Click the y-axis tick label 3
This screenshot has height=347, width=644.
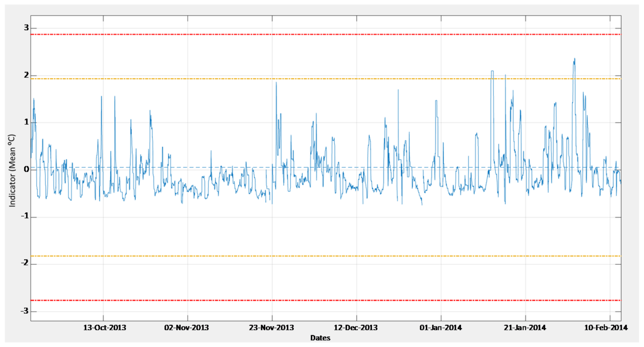[x=26, y=28]
